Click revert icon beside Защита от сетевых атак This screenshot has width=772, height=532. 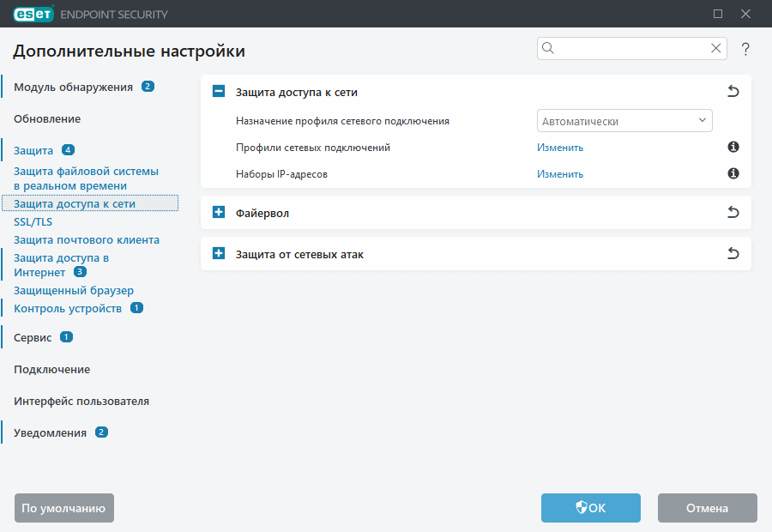tap(733, 253)
